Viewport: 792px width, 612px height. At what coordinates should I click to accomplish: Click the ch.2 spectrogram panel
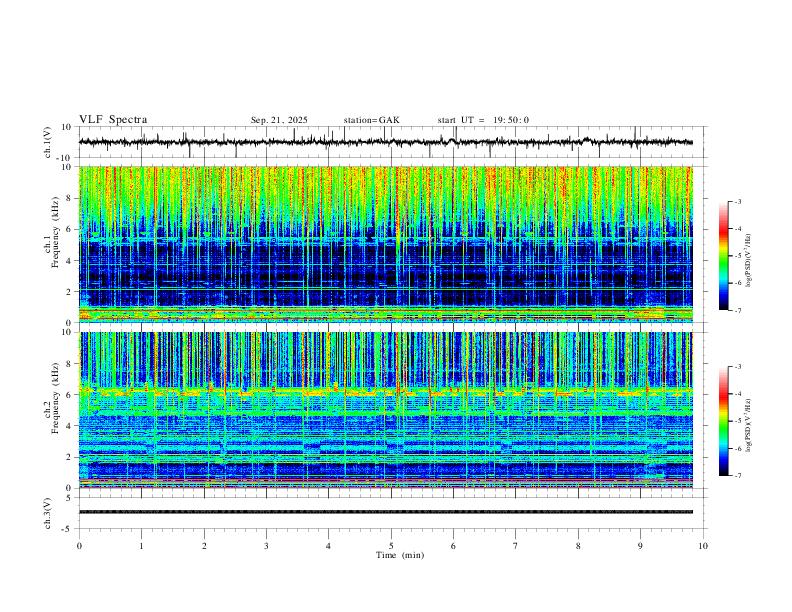[385, 410]
